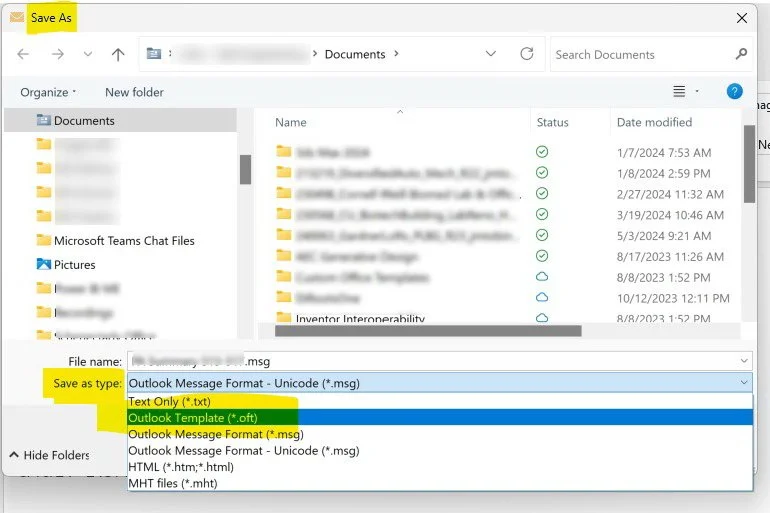Select folder modified 3/19/2024 10:46 AM
Image resolution: width=770 pixels, height=513 pixels.
[501, 215]
